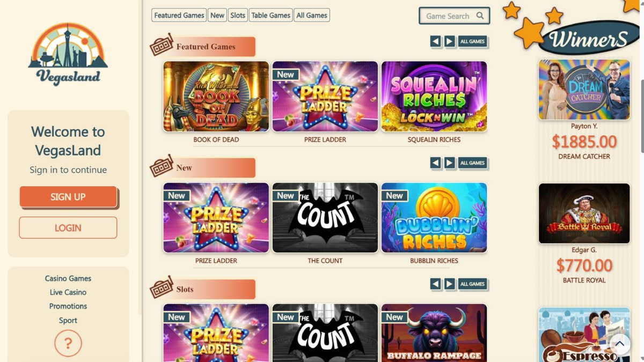The height and width of the screenshot is (362, 644).
Task: Click the Vegasland logo
Action: pos(68,54)
